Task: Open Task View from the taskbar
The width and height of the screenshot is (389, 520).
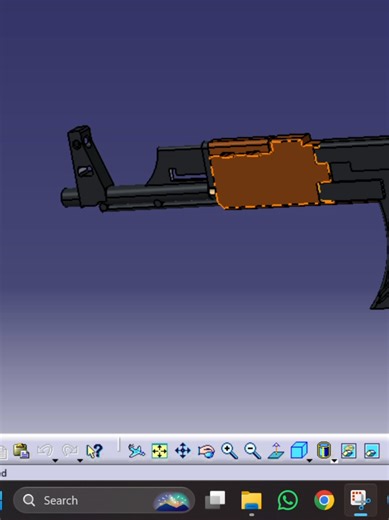Action: [215, 500]
